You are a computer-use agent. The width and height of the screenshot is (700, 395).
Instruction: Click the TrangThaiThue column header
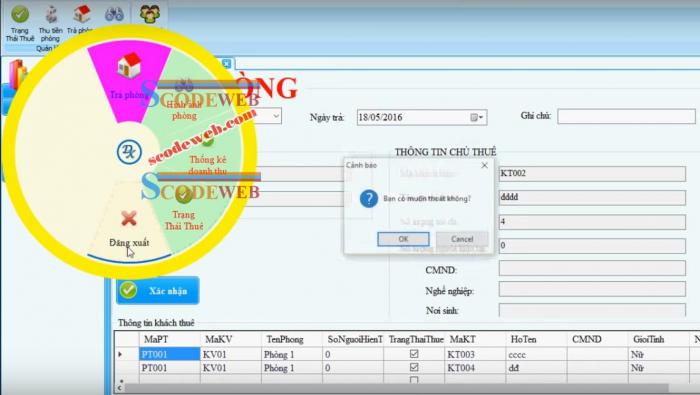[x=414, y=339]
